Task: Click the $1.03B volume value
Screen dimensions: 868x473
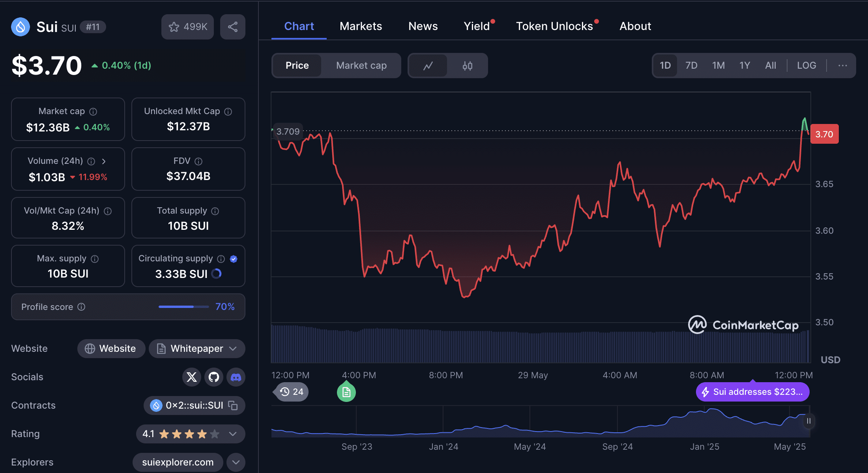Action: pos(47,177)
